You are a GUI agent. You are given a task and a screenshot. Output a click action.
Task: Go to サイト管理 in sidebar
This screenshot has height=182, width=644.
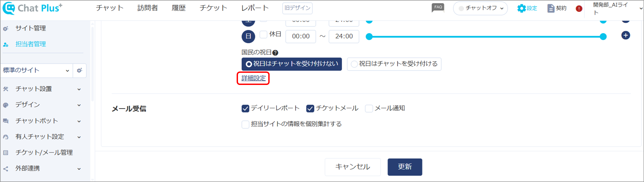pos(31,28)
